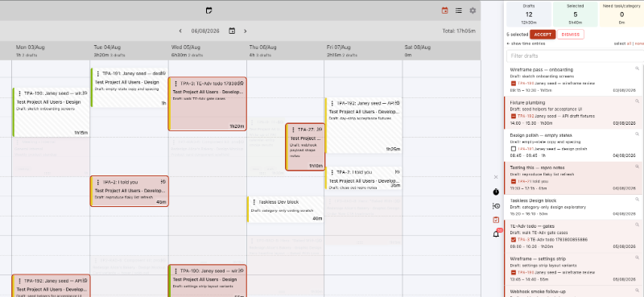This screenshot has width=644, height=297.
Task: Click timer icon on Monday TPA-190 sketch onboarding card
Action: (85, 93)
